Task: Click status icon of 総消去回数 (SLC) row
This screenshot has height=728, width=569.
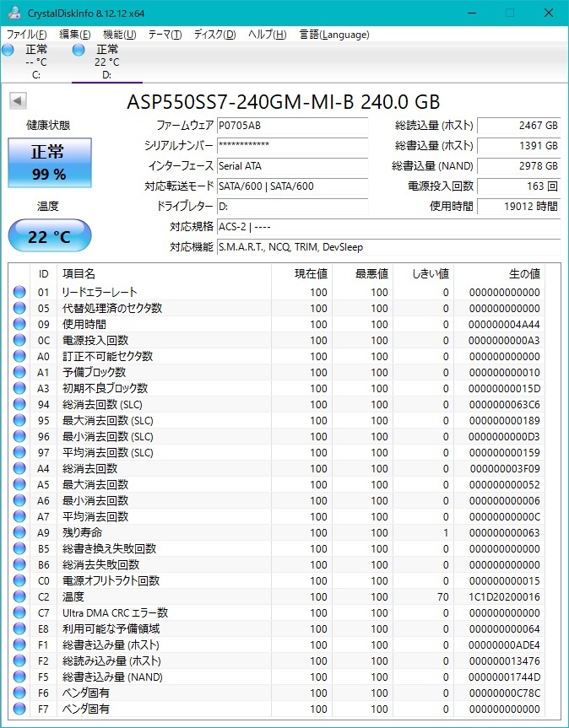Action: [19, 404]
